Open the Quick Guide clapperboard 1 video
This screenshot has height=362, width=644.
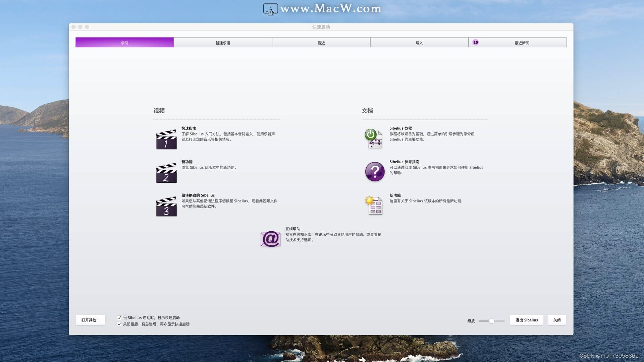coord(166,139)
